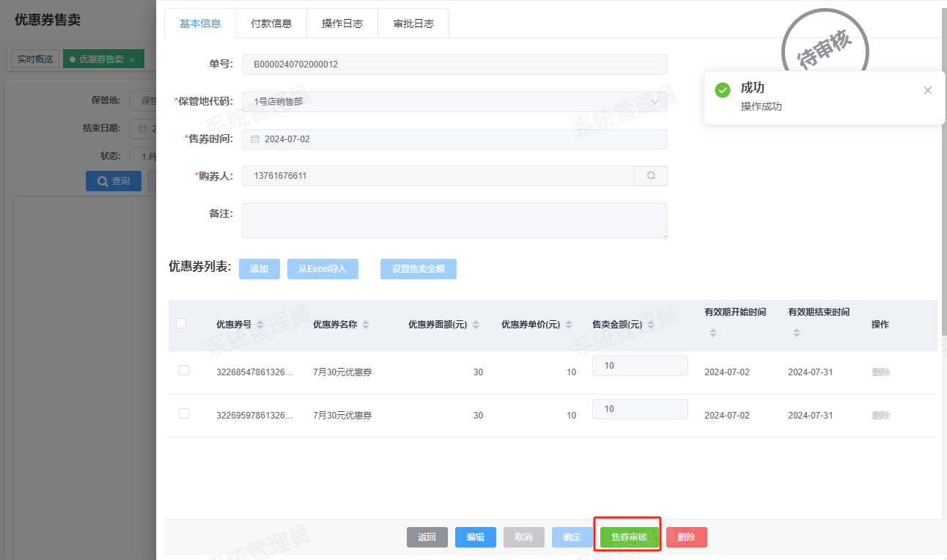Switch to the 付款信息 tab

click(x=271, y=23)
